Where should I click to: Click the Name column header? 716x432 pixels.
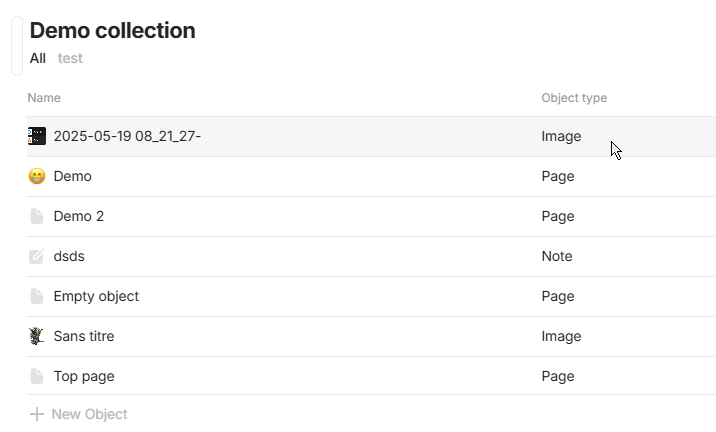click(x=44, y=98)
